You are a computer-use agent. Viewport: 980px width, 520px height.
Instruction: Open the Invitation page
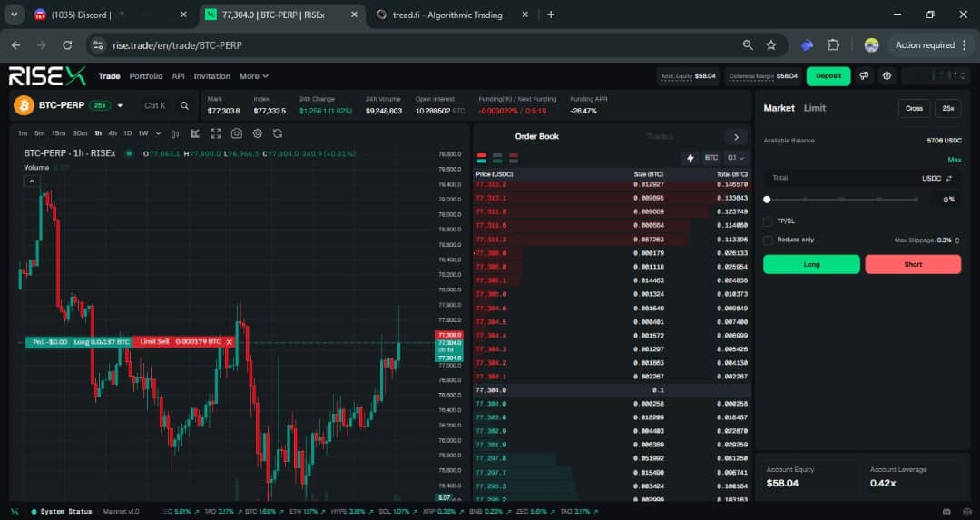pyautogui.click(x=211, y=76)
